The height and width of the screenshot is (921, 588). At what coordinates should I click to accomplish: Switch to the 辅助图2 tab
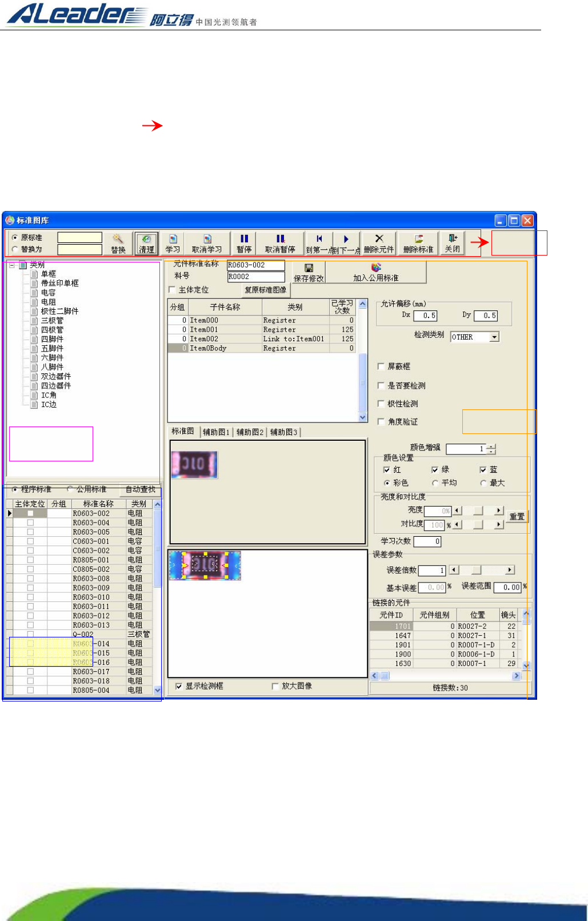[250, 432]
